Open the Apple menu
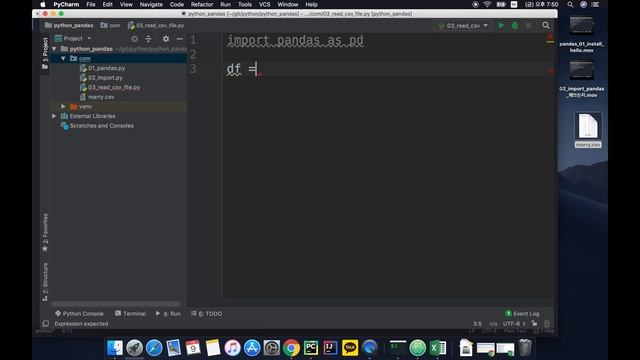Image resolution: width=640 pixels, height=360 pixels. click(42, 4)
